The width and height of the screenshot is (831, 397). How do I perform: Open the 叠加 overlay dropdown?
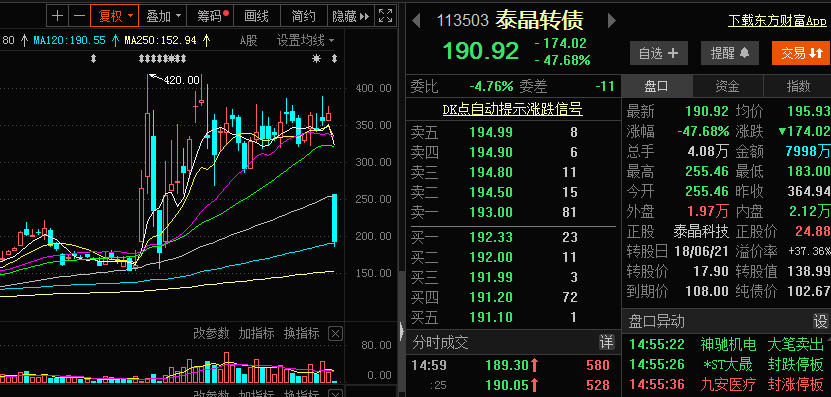coord(164,16)
